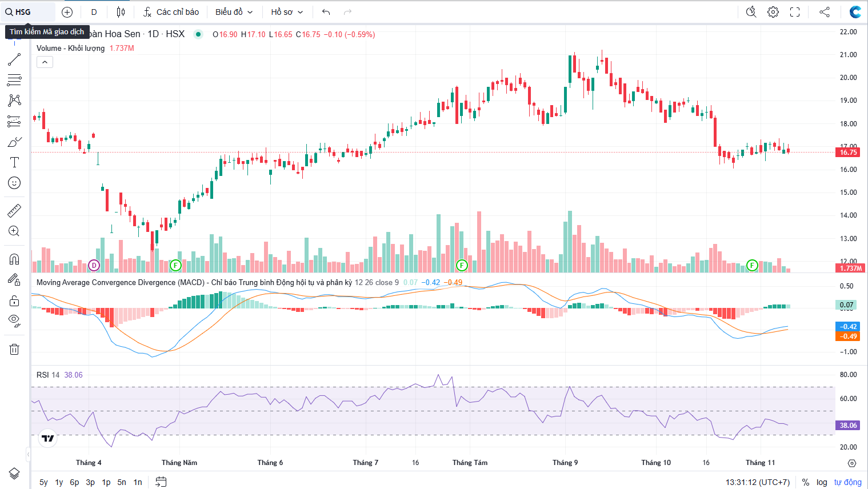
Task: Toggle magnet mode for drawings
Action: click(x=14, y=259)
